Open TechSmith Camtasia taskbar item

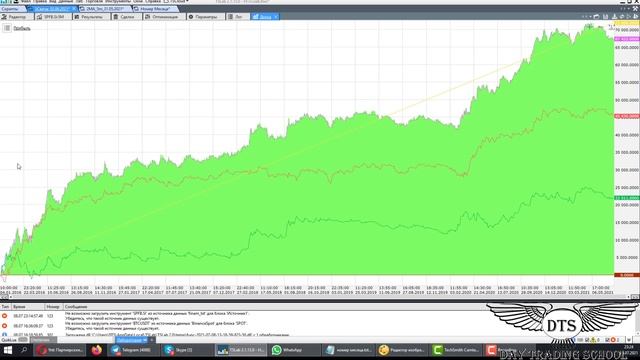pyautogui.click(x=456, y=350)
